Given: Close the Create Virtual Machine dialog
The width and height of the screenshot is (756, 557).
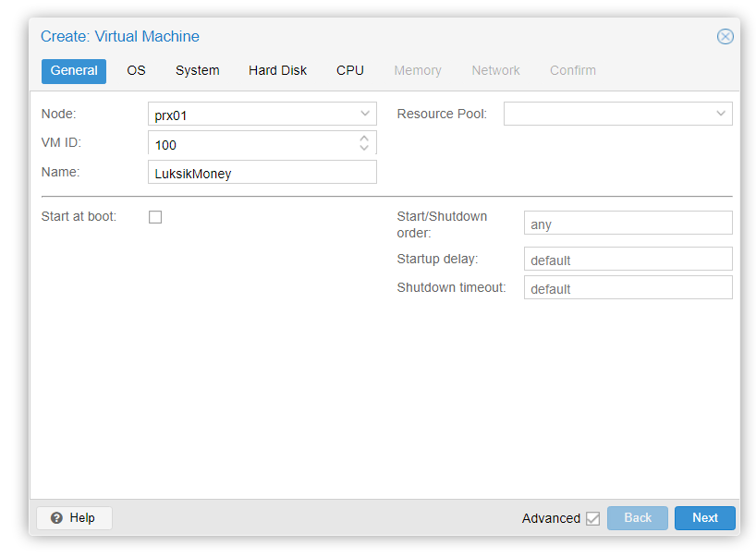Looking at the screenshot, I should [x=725, y=37].
